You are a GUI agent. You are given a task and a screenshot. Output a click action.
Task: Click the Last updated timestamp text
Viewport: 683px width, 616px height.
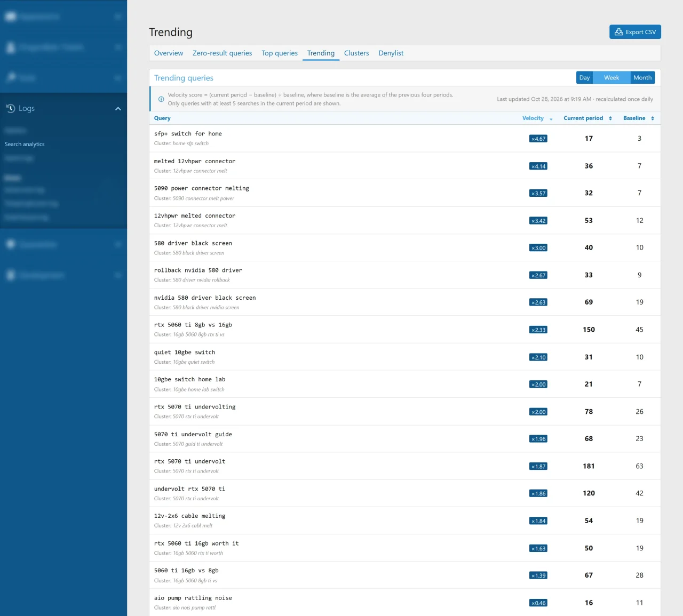click(x=575, y=99)
